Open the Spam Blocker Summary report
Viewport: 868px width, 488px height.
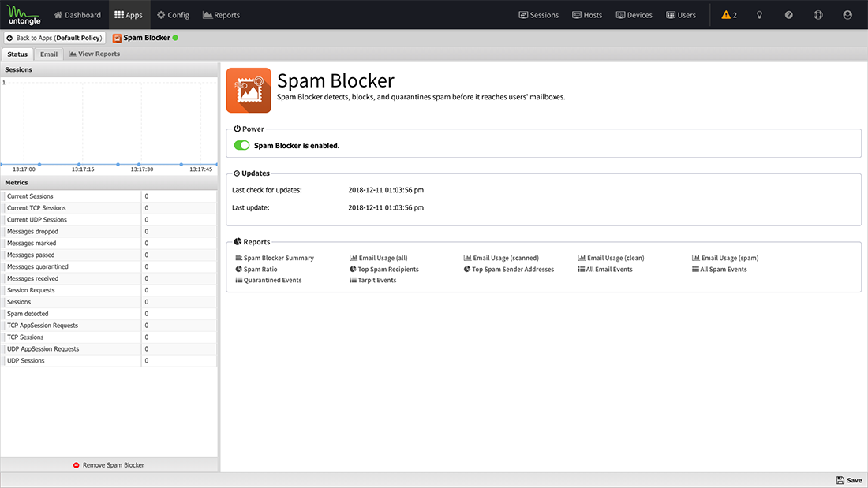pos(275,258)
